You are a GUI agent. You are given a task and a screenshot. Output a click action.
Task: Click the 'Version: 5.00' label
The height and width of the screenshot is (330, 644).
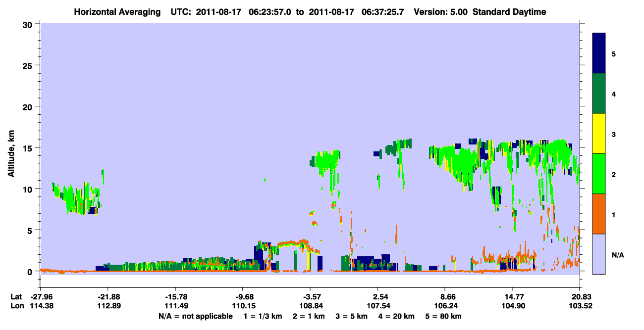[440, 12]
